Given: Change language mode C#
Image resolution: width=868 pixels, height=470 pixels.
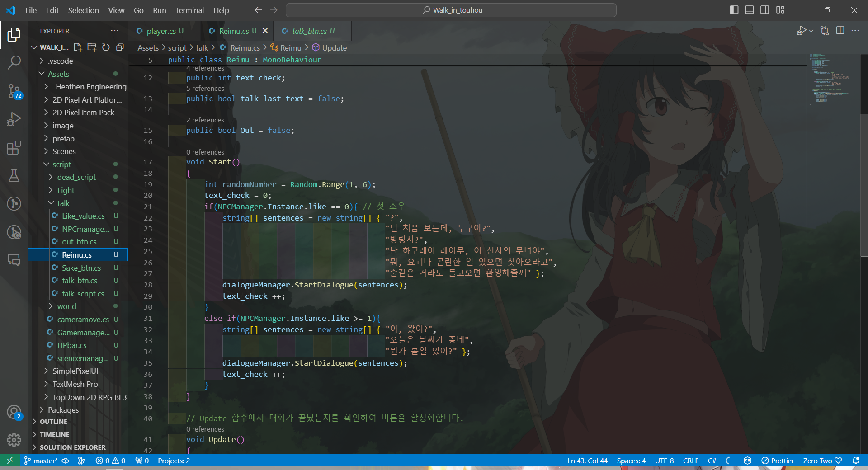Looking at the screenshot, I should pyautogui.click(x=712, y=461).
